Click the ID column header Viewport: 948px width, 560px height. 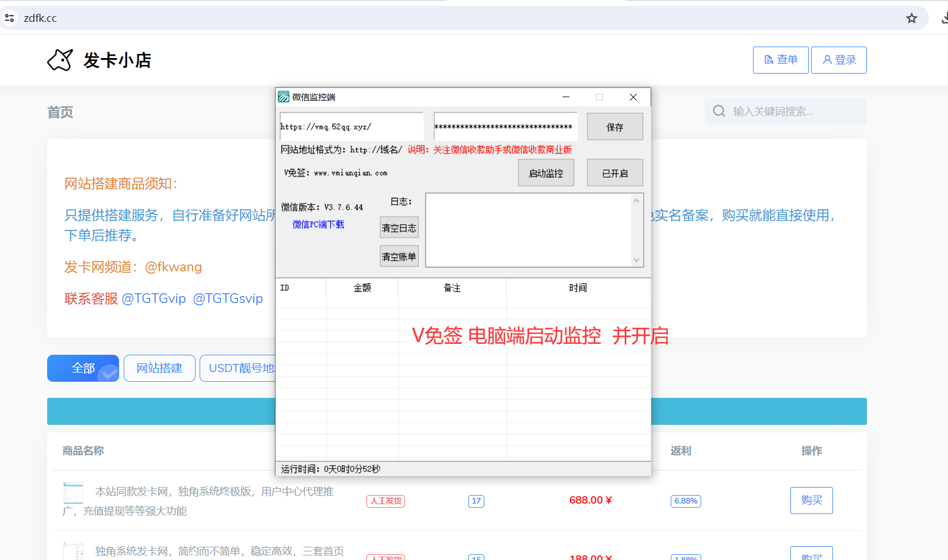click(x=301, y=287)
